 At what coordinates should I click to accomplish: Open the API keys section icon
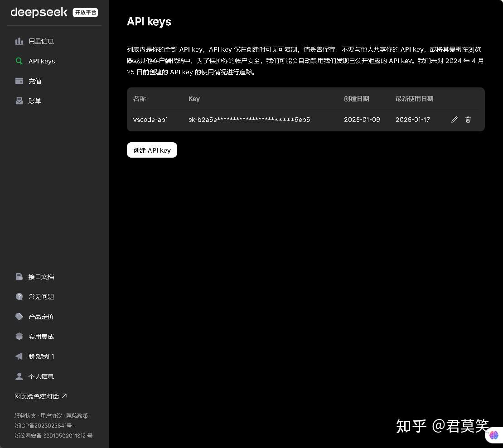click(19, 61)
